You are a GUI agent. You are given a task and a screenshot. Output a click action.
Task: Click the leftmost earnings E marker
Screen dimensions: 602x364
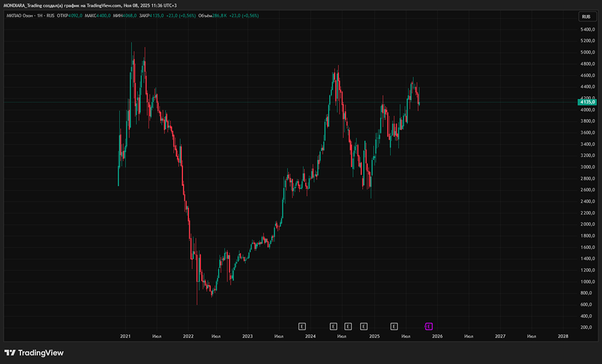coord(302,326)
